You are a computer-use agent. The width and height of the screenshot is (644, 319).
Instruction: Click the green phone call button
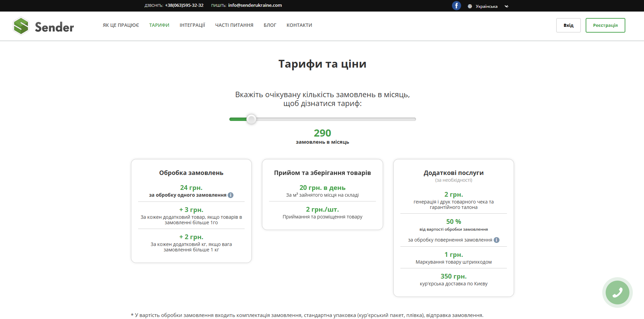click(618, 293)
